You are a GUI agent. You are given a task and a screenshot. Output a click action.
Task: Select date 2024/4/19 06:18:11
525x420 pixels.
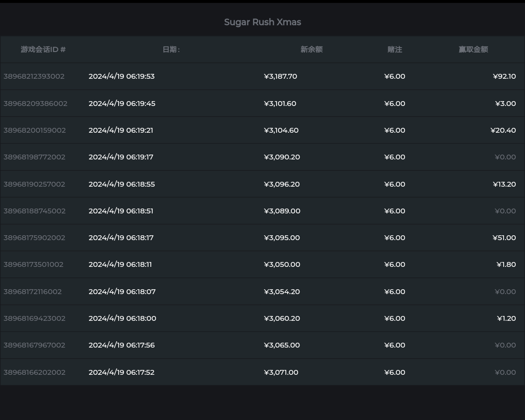tap(120, 264)
